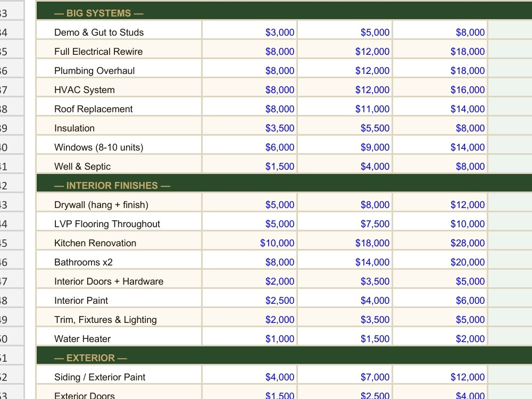
Task: Select the Water Heater label cell
Action: pos(119,337)
